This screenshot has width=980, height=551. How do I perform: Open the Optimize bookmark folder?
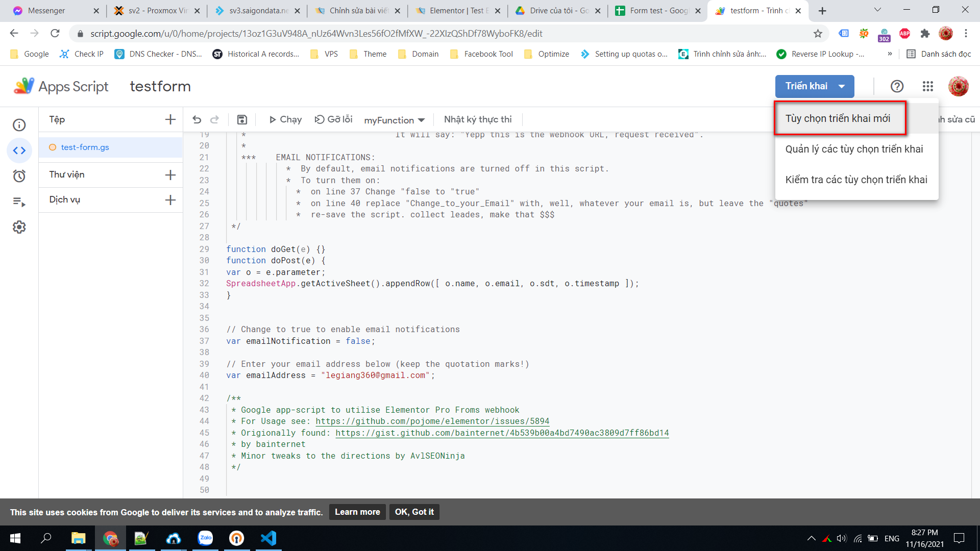pyautogui.click(x=547, y=54)
